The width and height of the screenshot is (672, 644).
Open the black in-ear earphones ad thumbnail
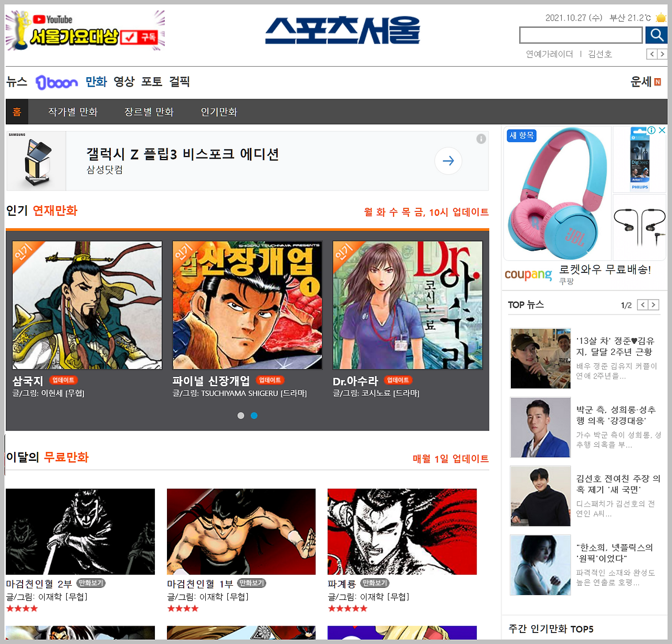[639, 227]
